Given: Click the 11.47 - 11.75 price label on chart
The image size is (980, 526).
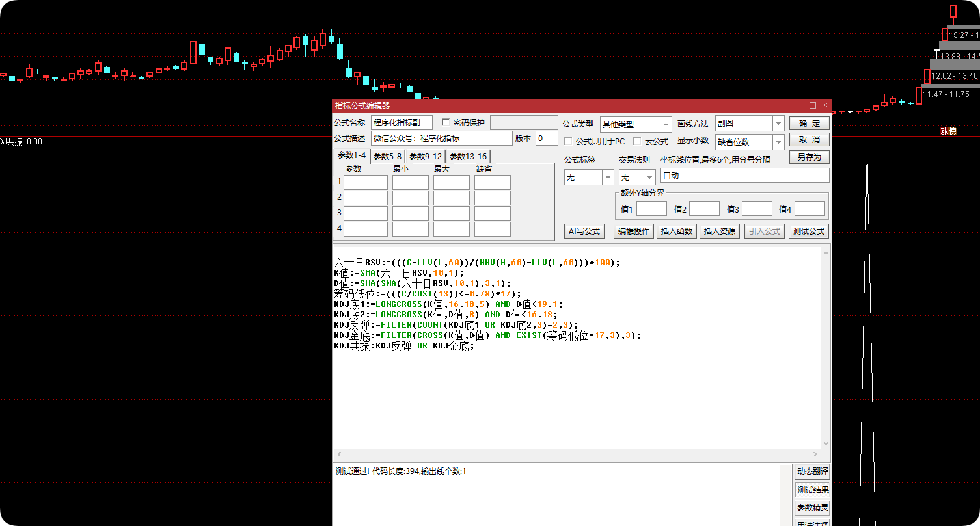Looking at the screenshot, I should (x=946, y=94).
